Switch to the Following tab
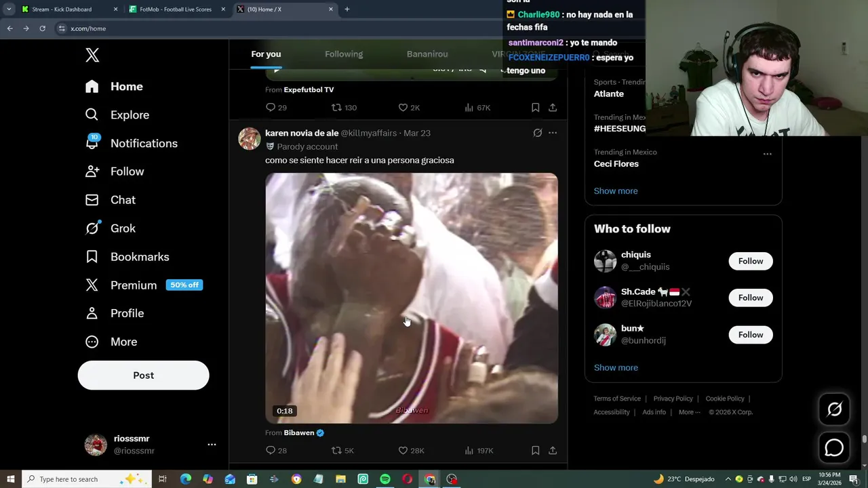868x488 pixels. click(x=344, y=54)
